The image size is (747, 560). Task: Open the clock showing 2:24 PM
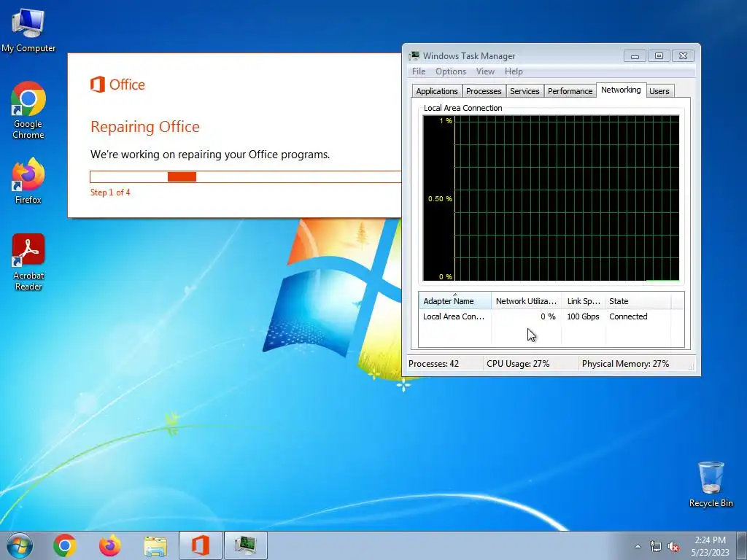[710, 545]
